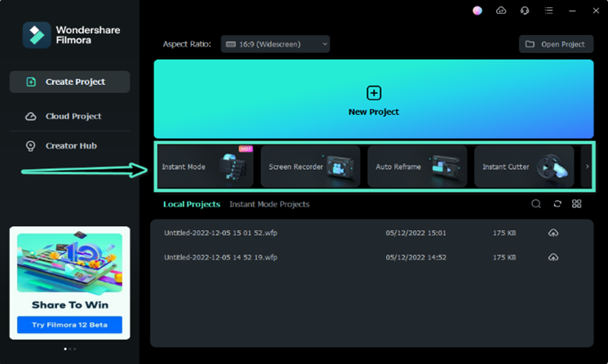Viewport: 608px width, 364px height.
Task: Click the Wondershare Filmora logo icon
Action: 37,35
